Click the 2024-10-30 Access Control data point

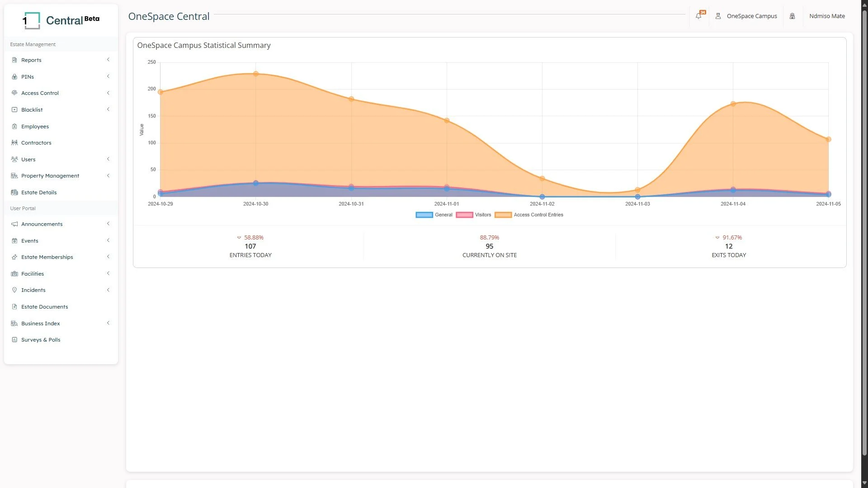pyautogui.click(x=256, y=74)
